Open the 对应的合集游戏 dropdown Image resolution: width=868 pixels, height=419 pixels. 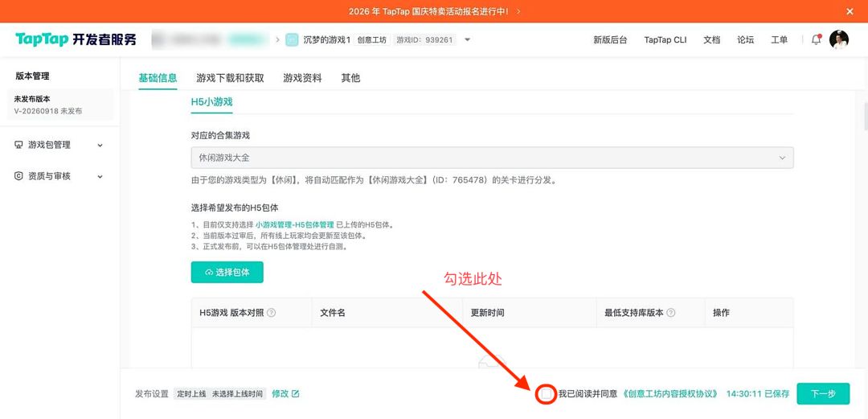(x=492, y=158)
